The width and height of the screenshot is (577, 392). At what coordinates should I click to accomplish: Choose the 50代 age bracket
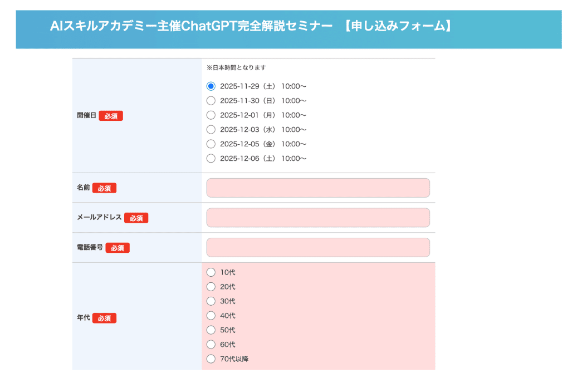click(211, 330)
